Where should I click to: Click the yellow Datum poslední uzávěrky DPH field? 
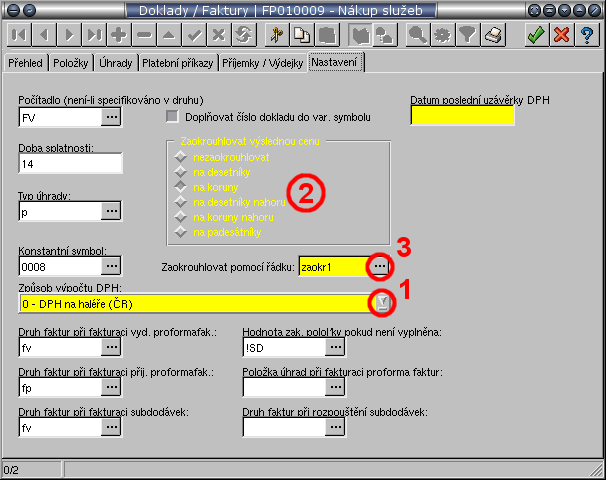click(462, 115)
